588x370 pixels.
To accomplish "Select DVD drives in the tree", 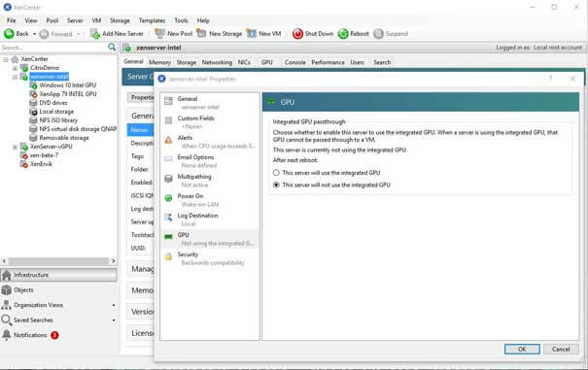I will (x=53, y=103).
